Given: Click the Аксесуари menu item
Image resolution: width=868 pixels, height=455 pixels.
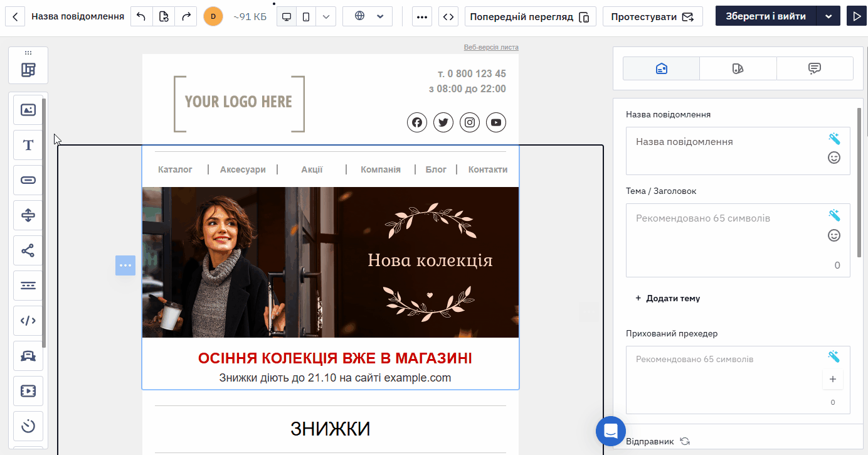Looking at the screenshot, I should 243,169.
